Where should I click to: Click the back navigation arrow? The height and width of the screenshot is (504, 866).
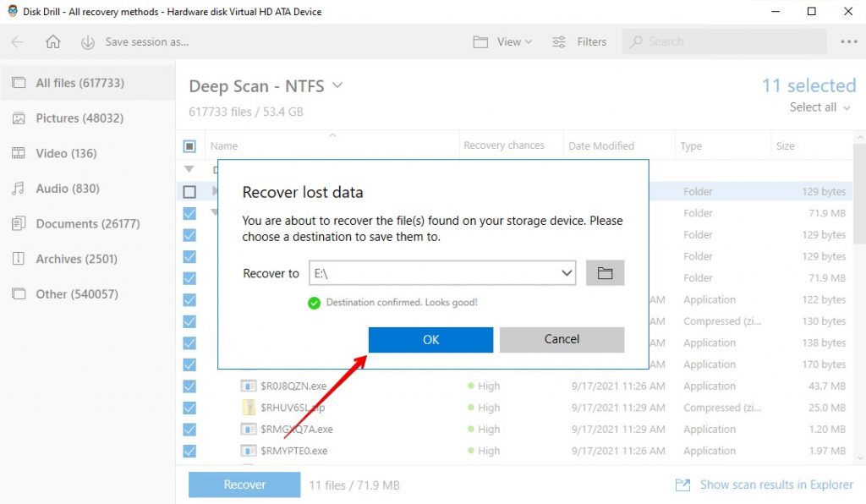click(19, 41)
